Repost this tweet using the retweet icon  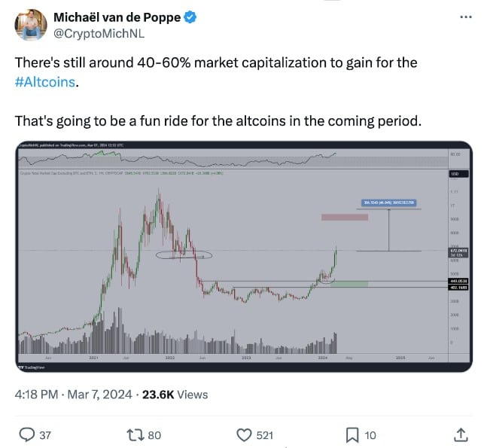coord(133,434)
